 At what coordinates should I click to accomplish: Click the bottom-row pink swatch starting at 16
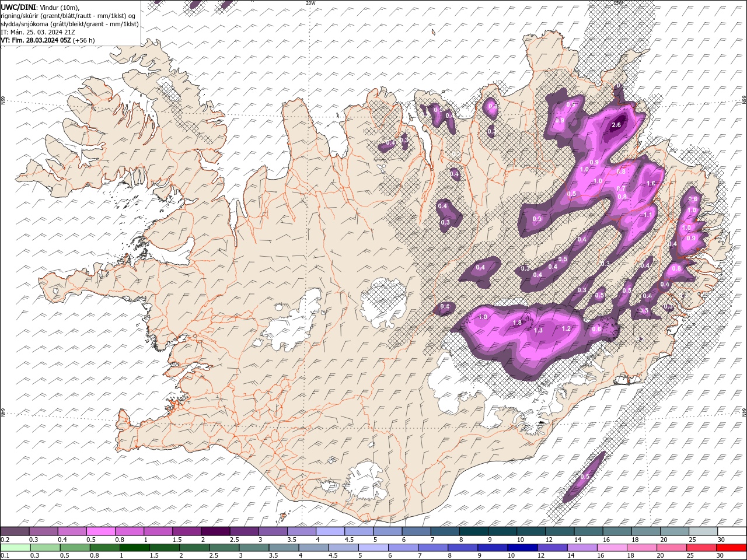pos(612,547)
